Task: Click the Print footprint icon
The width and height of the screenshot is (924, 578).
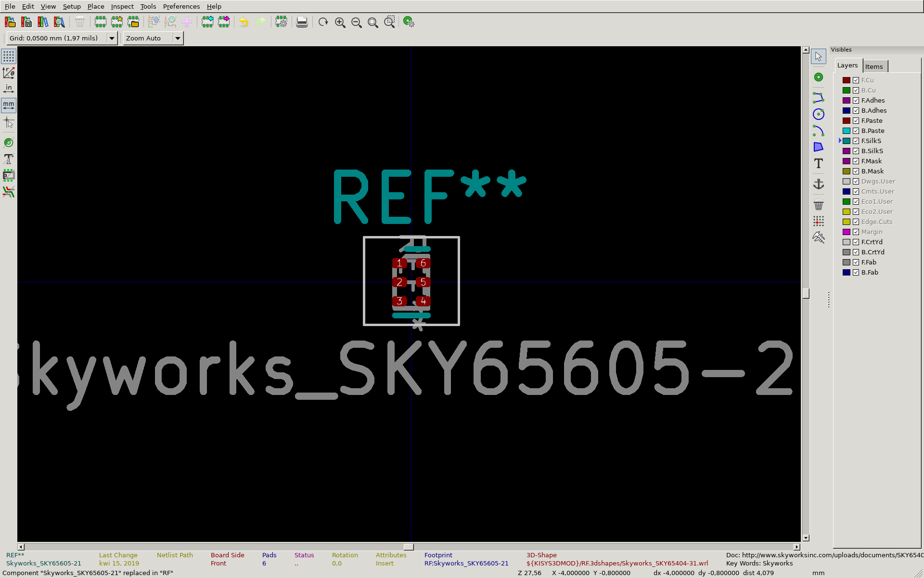Action: click(x=302, y=22)
